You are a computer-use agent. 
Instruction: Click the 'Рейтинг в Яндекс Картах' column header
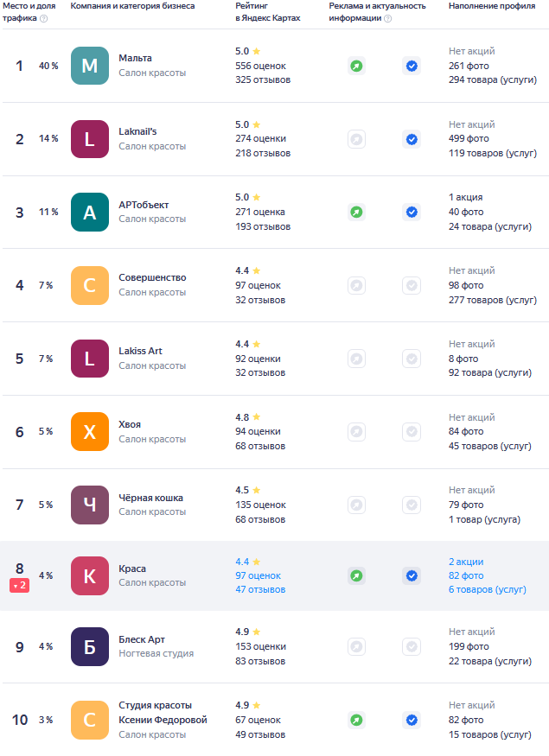click(x=268, y=12)
